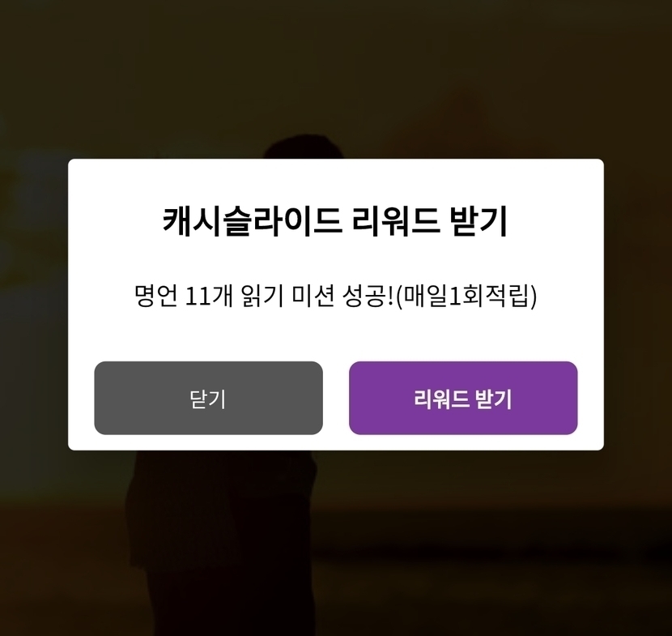Screen dimensions: 672x636
Task: Click the purple 리워드 받기 button
Action: [463, 398]
